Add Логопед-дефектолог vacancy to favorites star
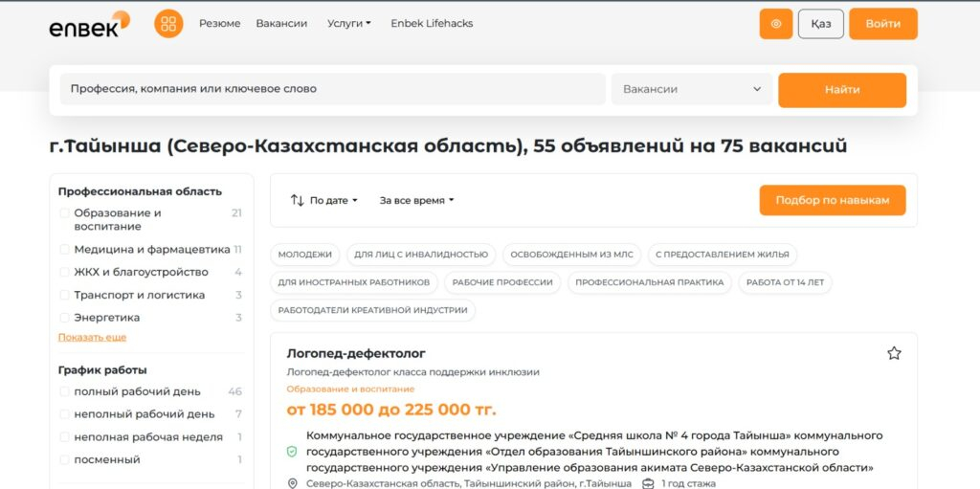This screenshot has height=489, width=980. (894, 353)
